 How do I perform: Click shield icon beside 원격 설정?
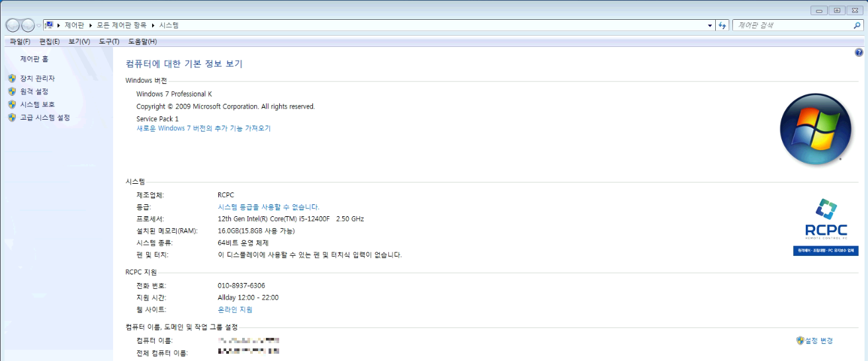pyautogui.click(x=12, y=91)
